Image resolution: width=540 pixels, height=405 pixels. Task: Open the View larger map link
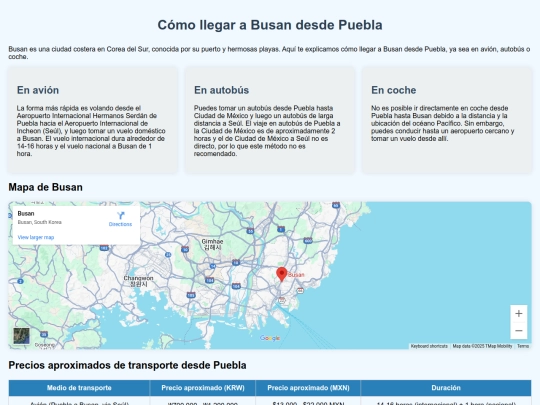[36, 237]
